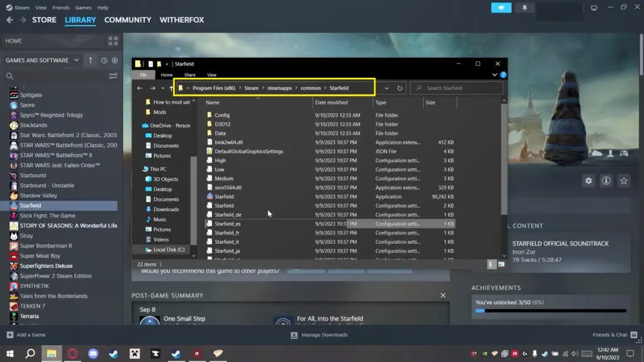Switch Explorer to large icons view

coord(501,264)
